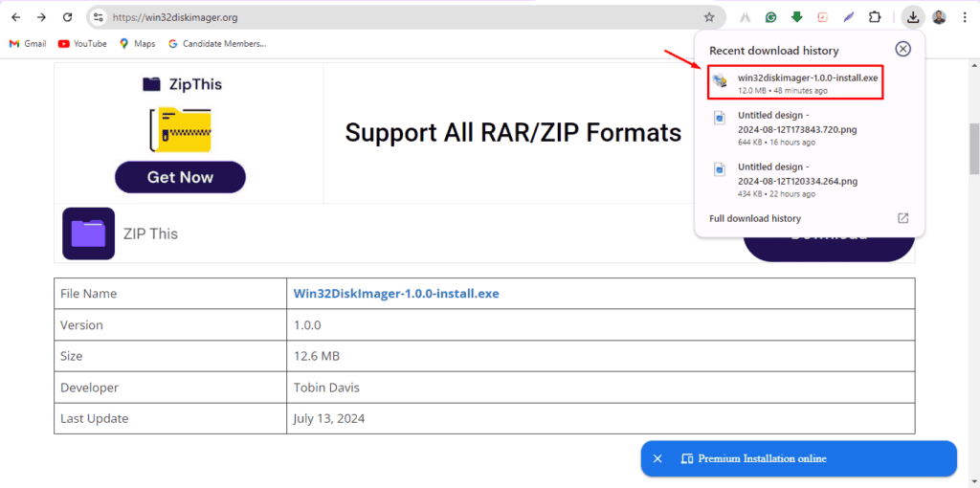Image resolution: width=980 pixels, height=488 pixels.
Task: Click the Support All RAR/ZIP Formats headline
Action: (x=513, y=132)
